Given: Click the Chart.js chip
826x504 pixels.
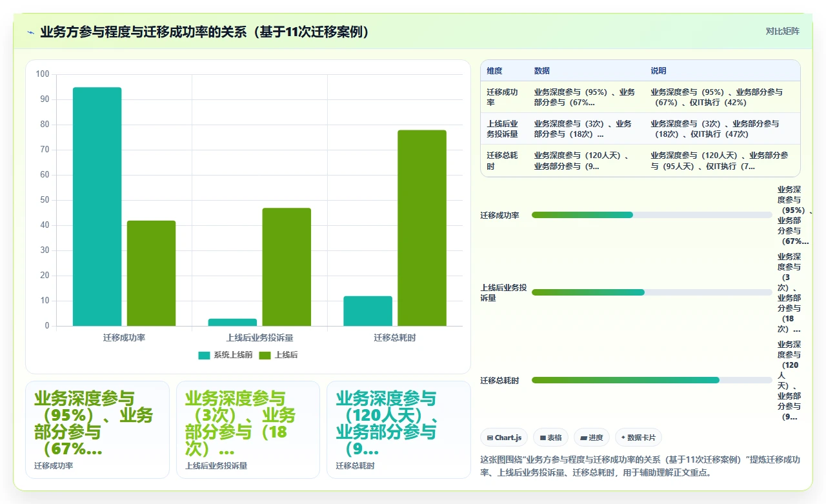Looking at the screenshot, I should pos(504,438).
